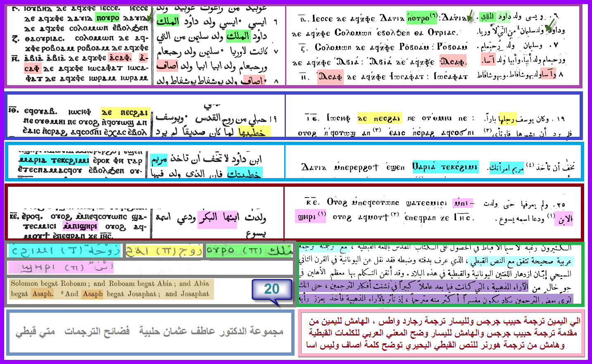Screen dimensions: 592x364
Task: Click the gray title 'مجموعة الدكتور عاطف عثمان حلبية'
Action: point(211,331)
